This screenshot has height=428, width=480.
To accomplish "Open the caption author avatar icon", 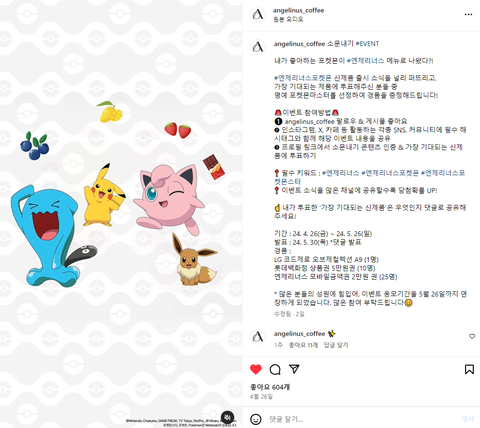I will point(258,47).
